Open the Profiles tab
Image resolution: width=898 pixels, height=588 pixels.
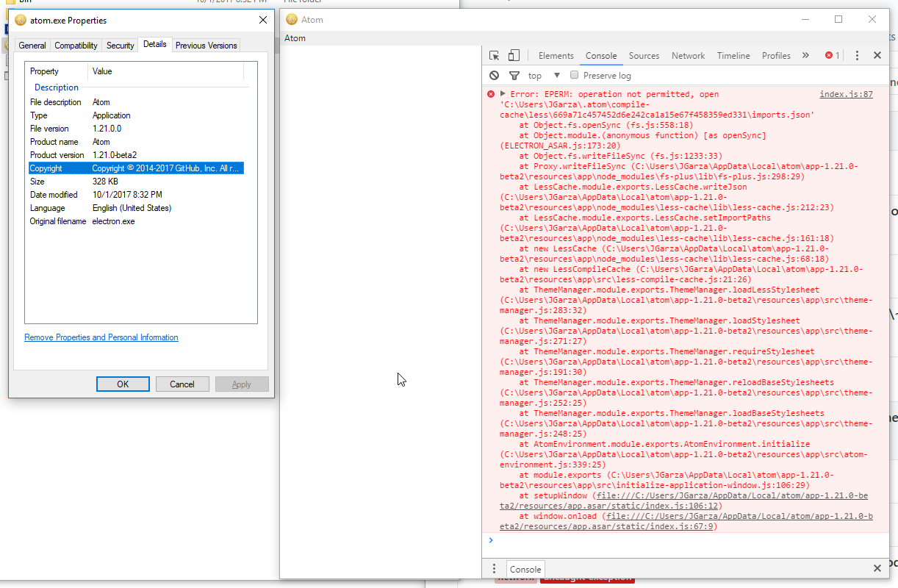(x=776, y=56)
